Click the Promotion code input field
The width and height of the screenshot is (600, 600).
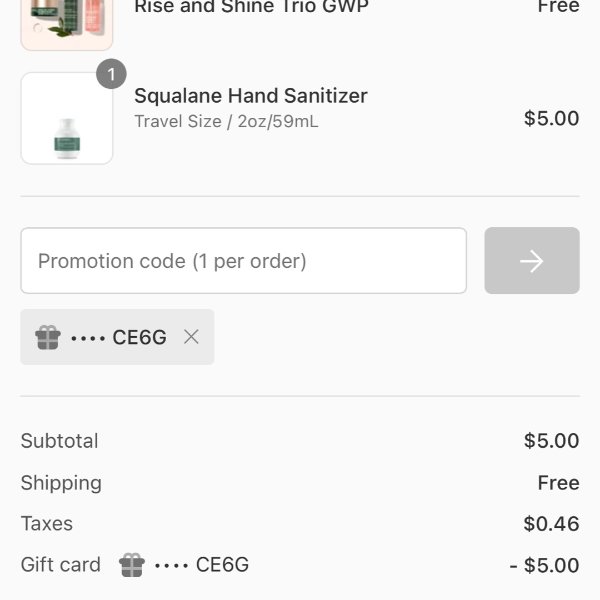[243, 261]
